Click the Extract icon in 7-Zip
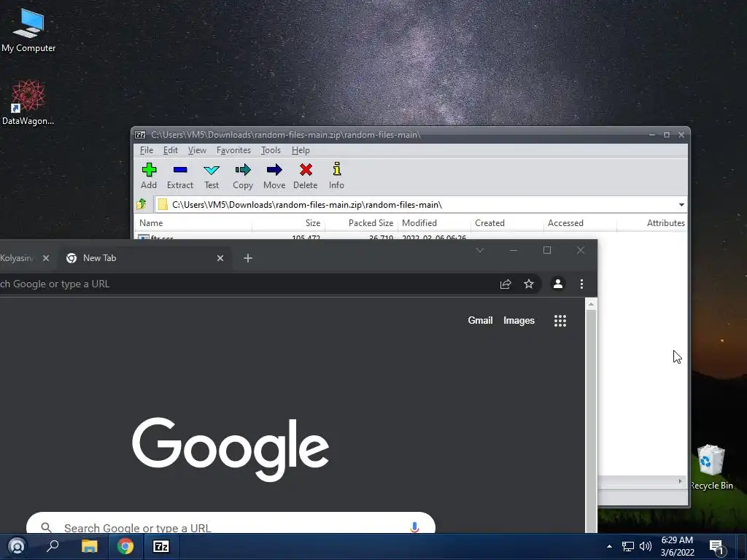 [x=180, y=176]
